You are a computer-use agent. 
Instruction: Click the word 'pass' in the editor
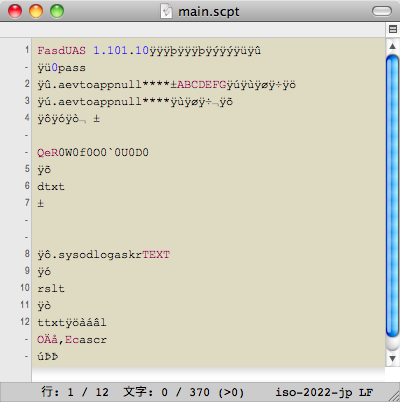(72, 68)
